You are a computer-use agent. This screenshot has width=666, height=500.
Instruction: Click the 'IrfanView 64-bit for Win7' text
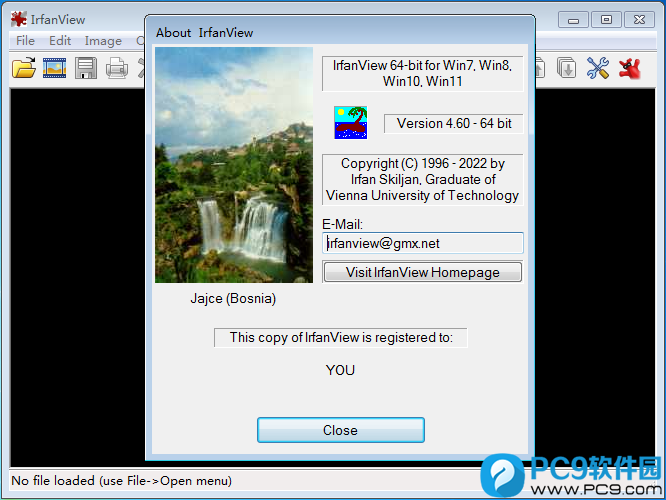click(423, 73)
